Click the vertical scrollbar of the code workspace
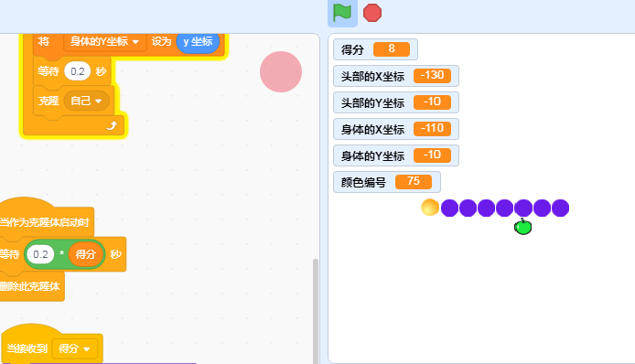This screenshot has width=635, height=364. (x=315, y=310)
